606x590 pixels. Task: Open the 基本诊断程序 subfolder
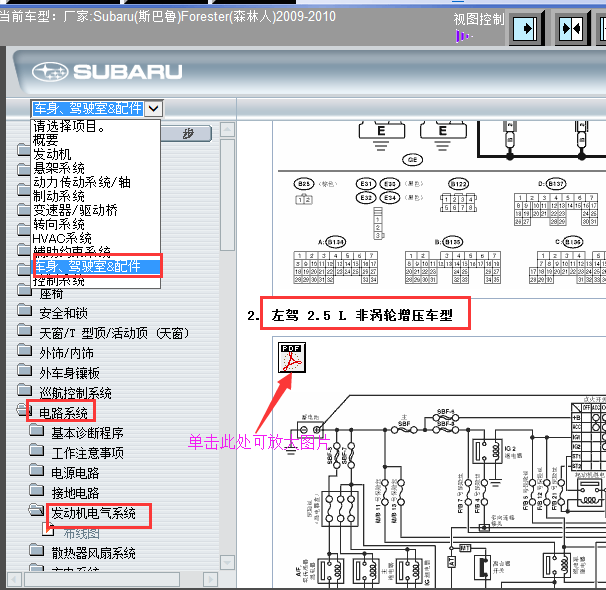pyautogui.click(x=88, y=433)
